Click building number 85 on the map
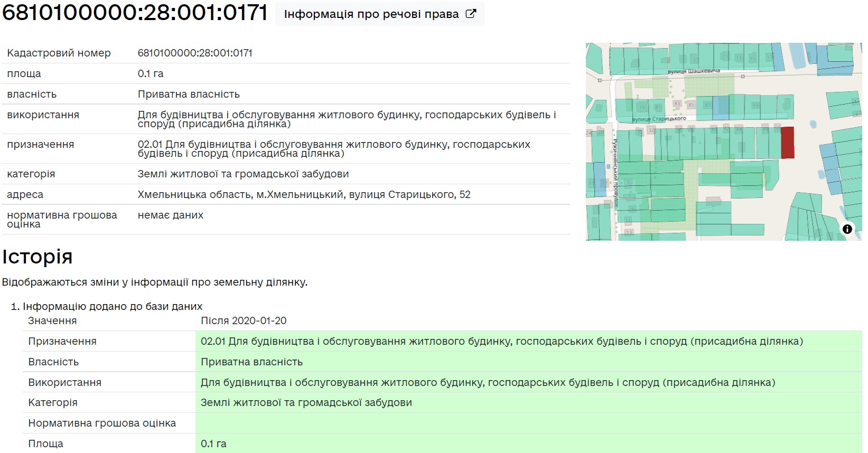 tap(690, 105)
